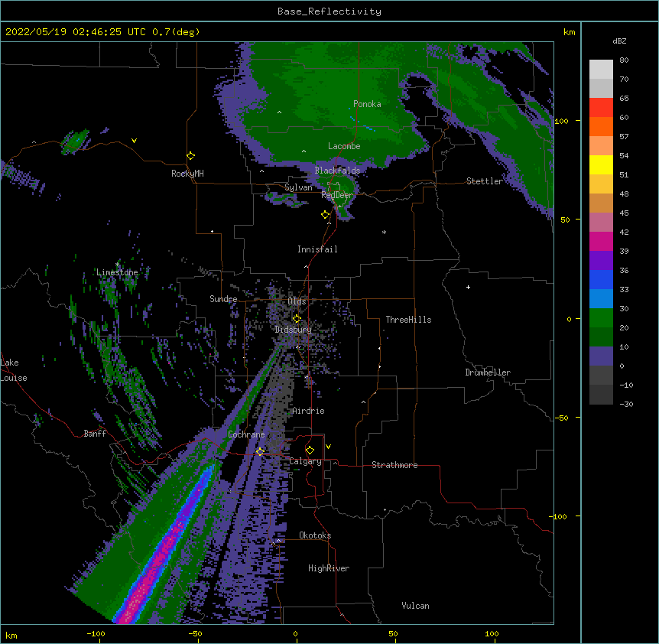Click the RedDeer label

337,195
